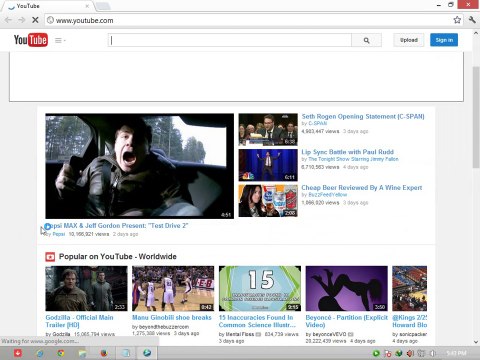Viewport: 480px width, 360px height.
Task: Click the YouTube search input field
Action: click(230, 40)
